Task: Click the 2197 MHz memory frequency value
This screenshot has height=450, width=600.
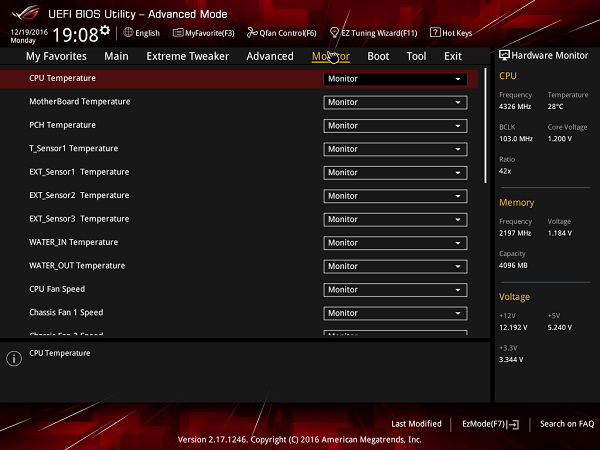Action: [x=515, y=233]
